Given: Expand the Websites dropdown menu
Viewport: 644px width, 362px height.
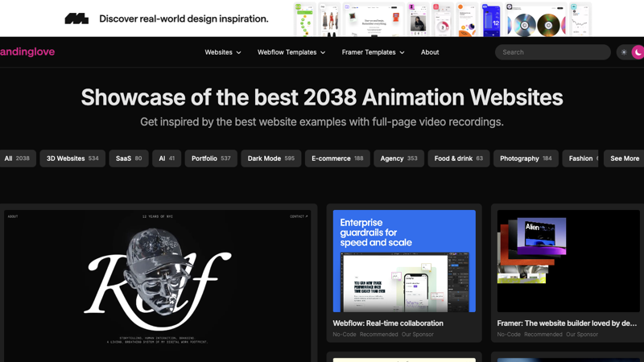Looking at the screenshot, I should [223, 52].
